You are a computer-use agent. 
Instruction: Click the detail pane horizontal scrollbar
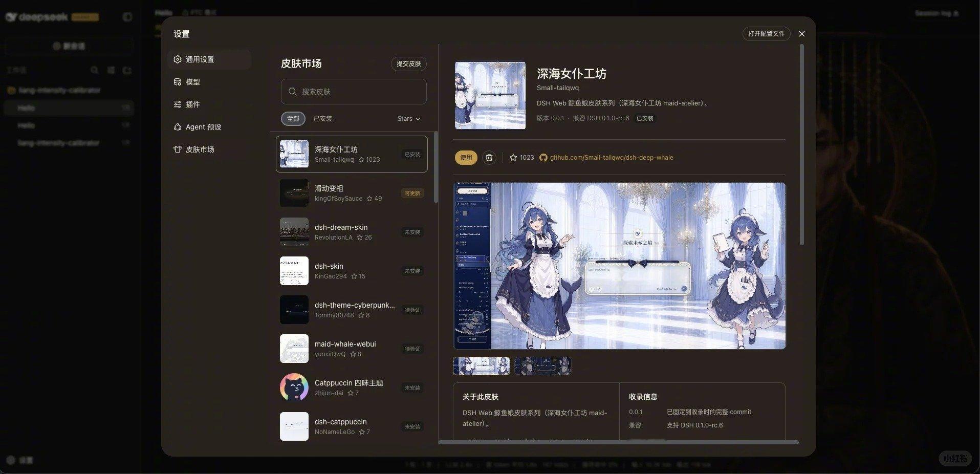click(619, 442)
